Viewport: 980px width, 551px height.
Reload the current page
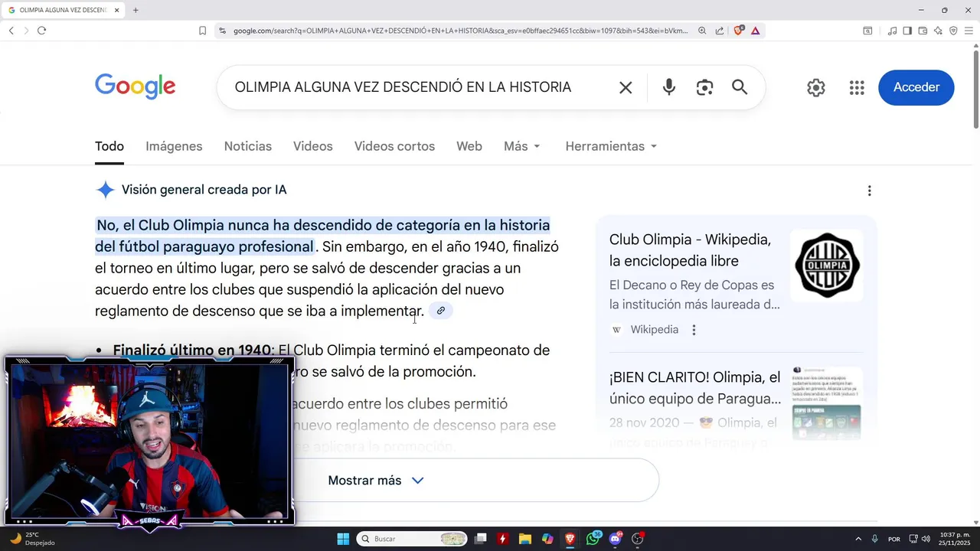coord(41,31)
